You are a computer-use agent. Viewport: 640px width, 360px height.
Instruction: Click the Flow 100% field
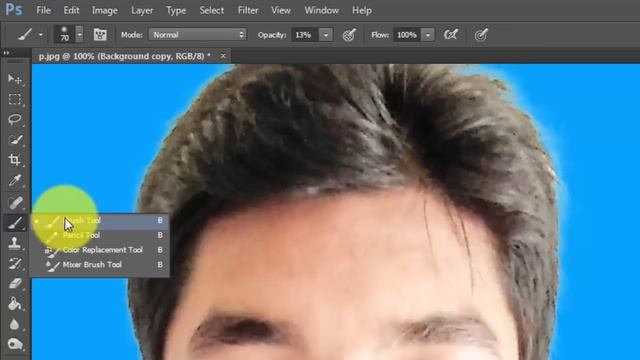[x=407, y=35]
